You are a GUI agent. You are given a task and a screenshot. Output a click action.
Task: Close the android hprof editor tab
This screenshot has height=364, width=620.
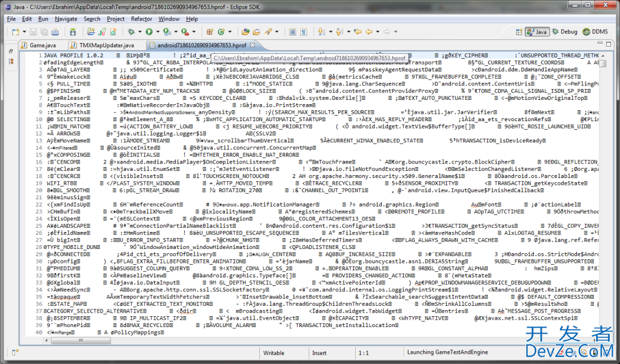[252, 45]
